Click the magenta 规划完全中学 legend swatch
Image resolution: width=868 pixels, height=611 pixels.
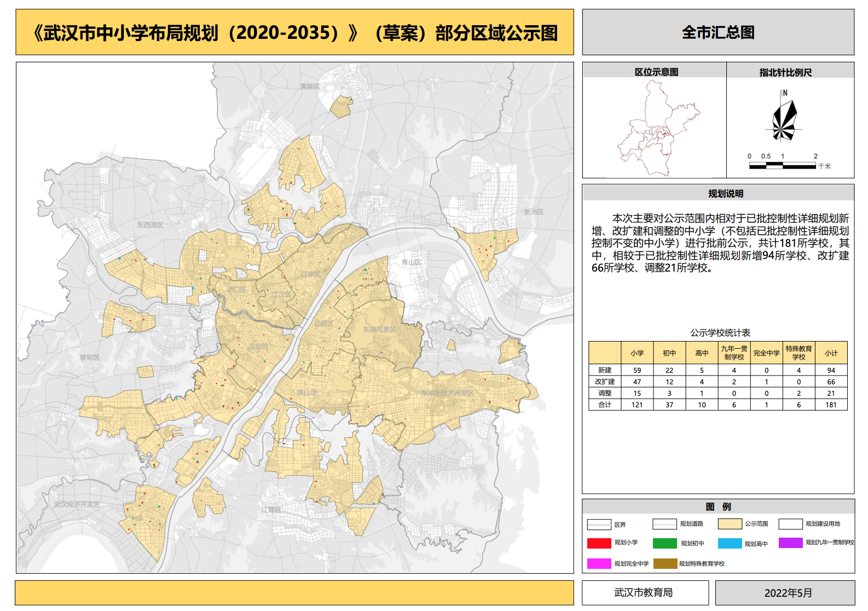599,563
